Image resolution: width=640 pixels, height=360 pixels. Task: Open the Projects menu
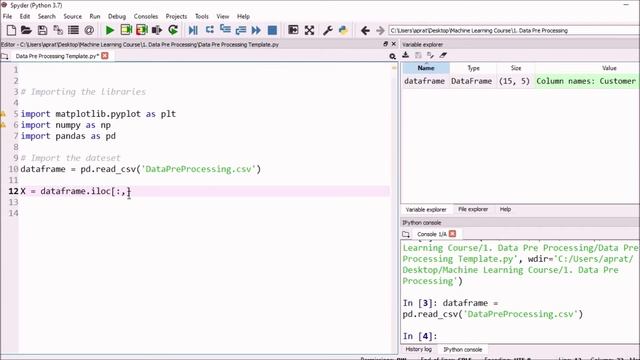pos(176,16)
